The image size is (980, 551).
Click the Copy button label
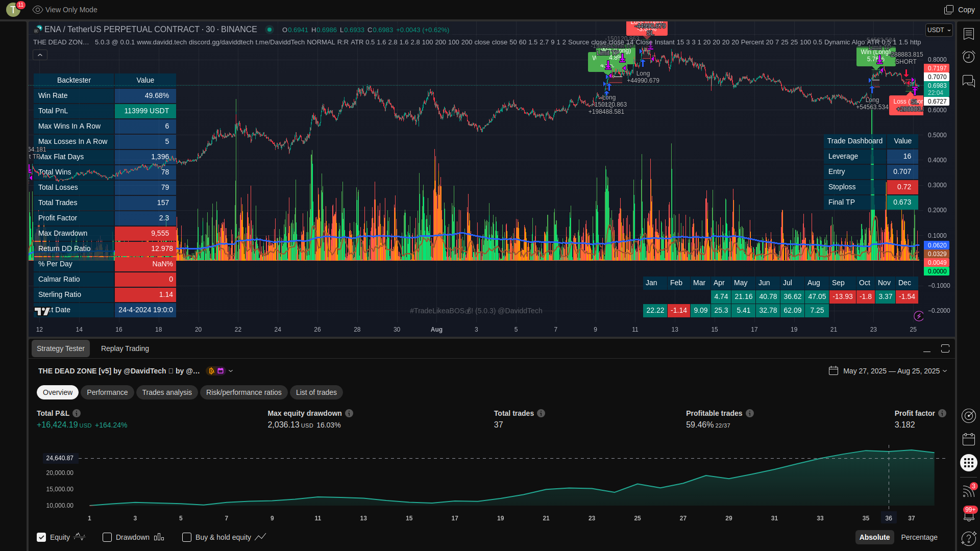pyautogui.click(x=966, y=10)
